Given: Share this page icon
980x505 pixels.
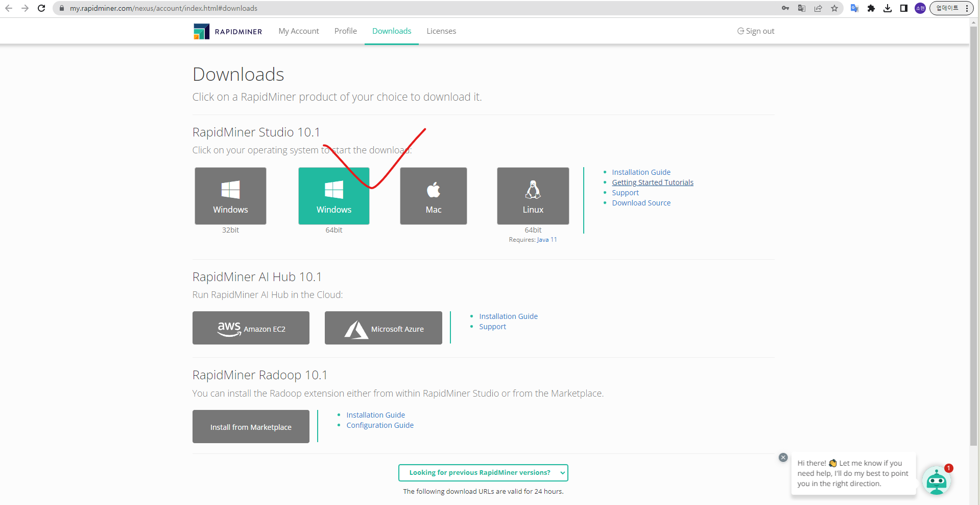Looking at the screenshot, I should click(818, 8).
